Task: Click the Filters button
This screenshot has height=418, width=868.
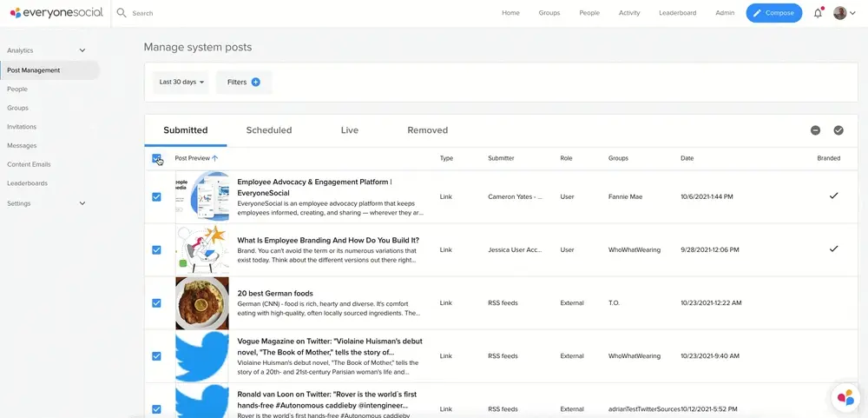Action: click(244, 82)
